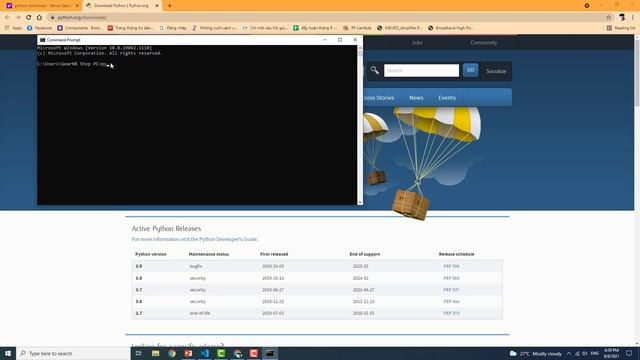Go back using the browser back arrow
This screenshot has width=640, height=360.
click(x=7, y=18)
